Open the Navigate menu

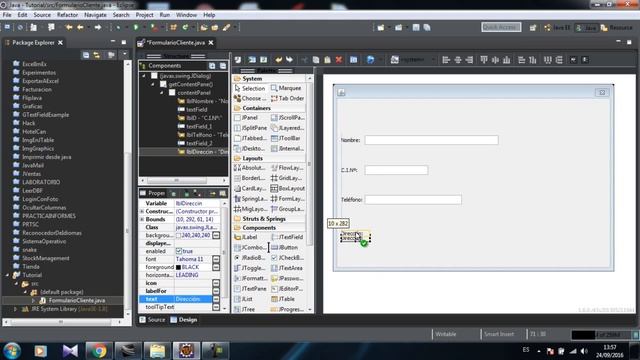95,15
